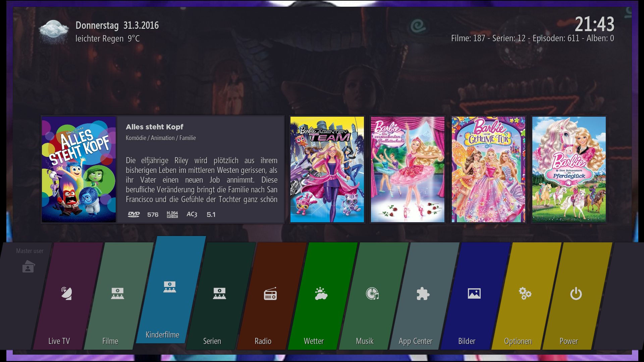Screen dimensions: 644x362
Task: Open the Radio menu label
Action: (x=263, y=341)
